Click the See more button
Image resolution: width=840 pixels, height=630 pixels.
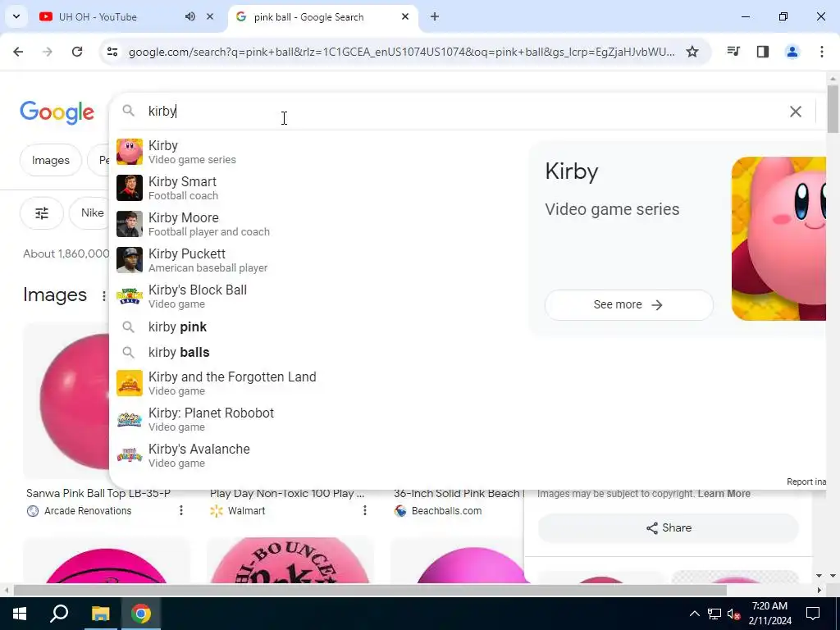click(x=628, y=305)
